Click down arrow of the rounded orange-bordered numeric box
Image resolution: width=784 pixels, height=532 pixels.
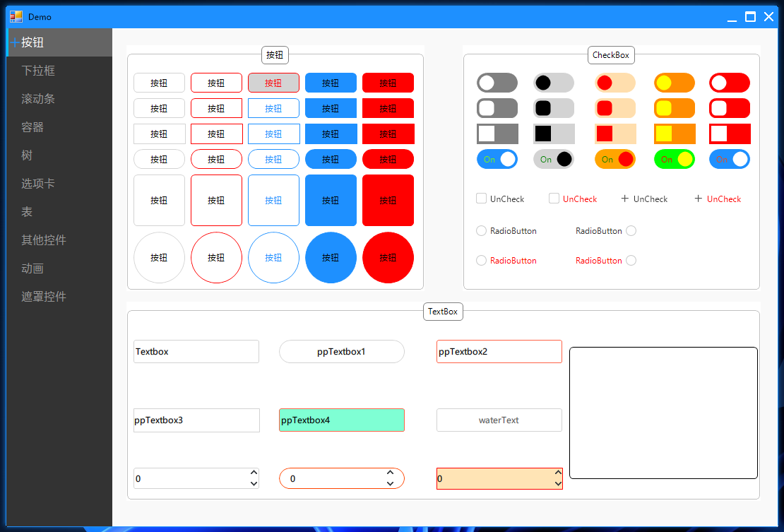click(x=390, y=483)
